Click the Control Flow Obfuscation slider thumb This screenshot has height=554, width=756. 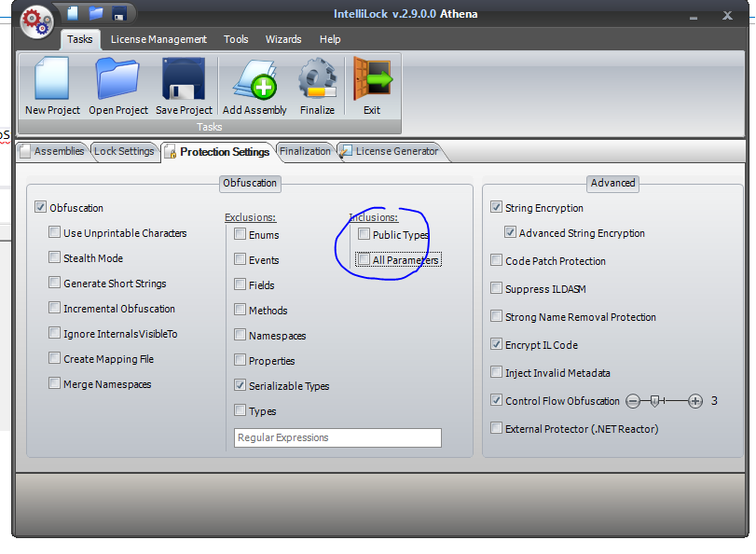654,401
